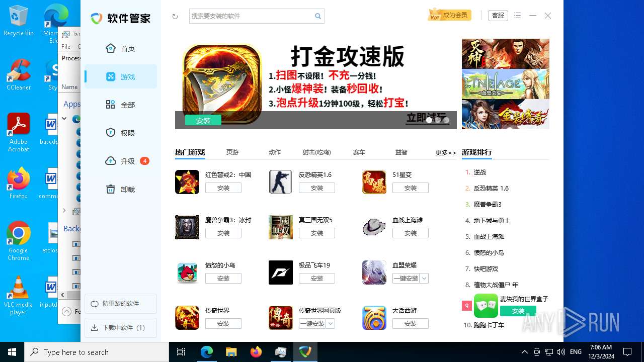Open File Explorer from taskbar
644x362 pixels.
coord(231,352)
